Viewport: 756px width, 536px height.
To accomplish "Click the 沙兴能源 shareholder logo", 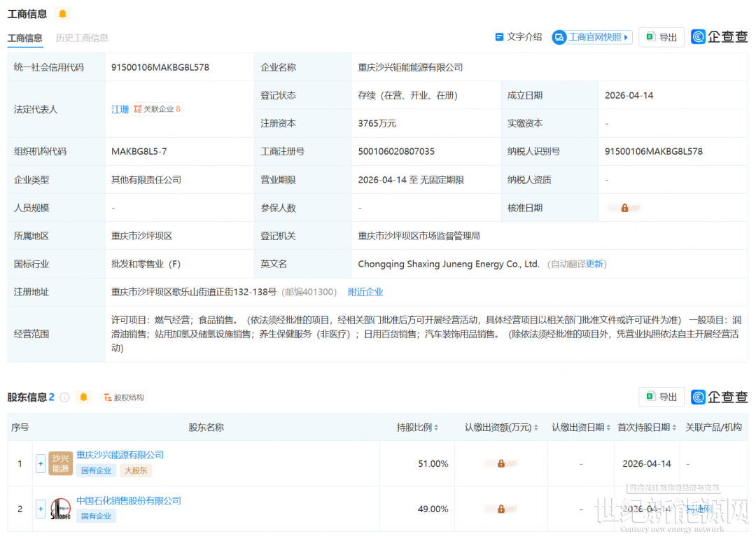I will pos(60,463).
